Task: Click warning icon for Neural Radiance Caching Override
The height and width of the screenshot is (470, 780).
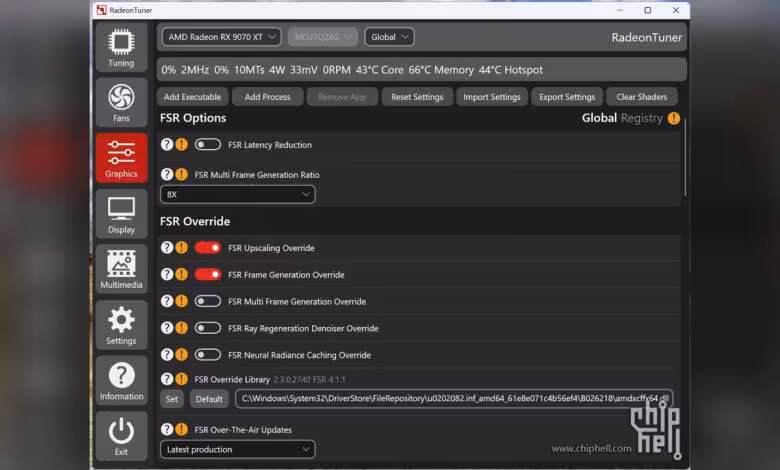Action: pyautogui.click(x=182, y=355)
